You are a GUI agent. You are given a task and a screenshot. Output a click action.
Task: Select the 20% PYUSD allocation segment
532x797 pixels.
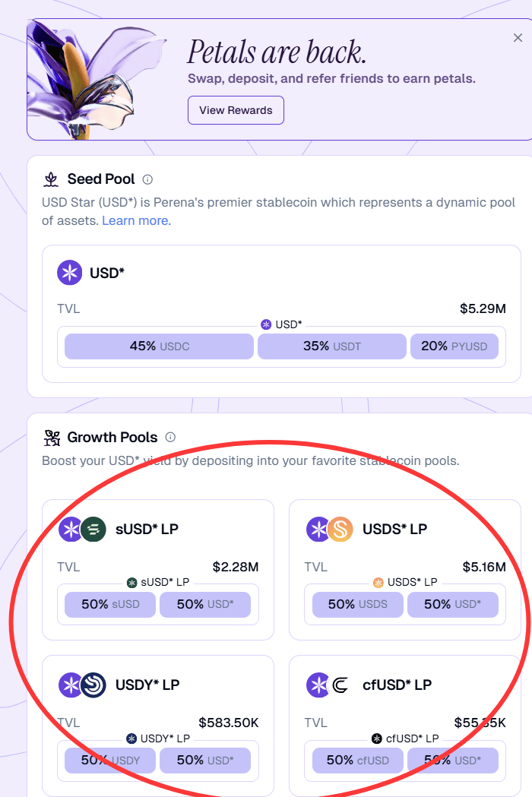(454, 346)
